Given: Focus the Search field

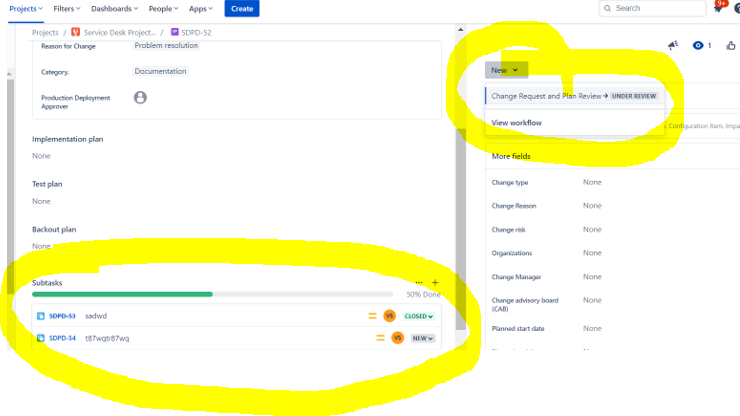Looking at the screenshot, I should pos(652,8).
